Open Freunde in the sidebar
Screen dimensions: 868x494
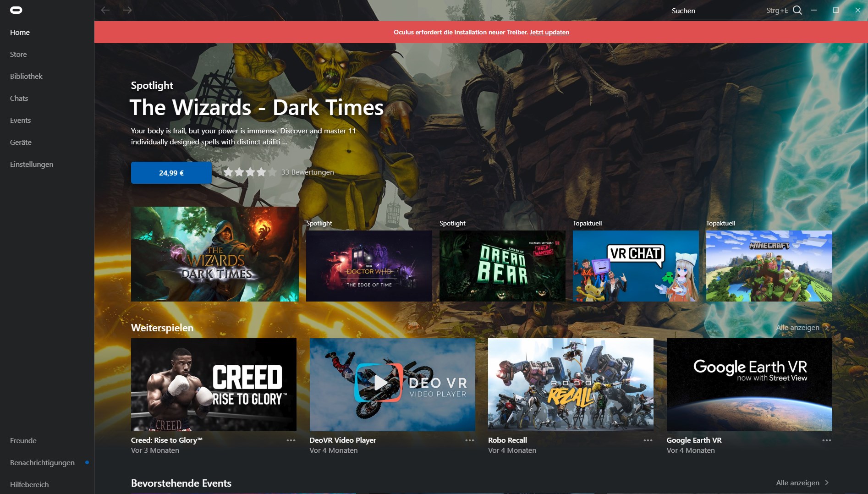(23, 440)
